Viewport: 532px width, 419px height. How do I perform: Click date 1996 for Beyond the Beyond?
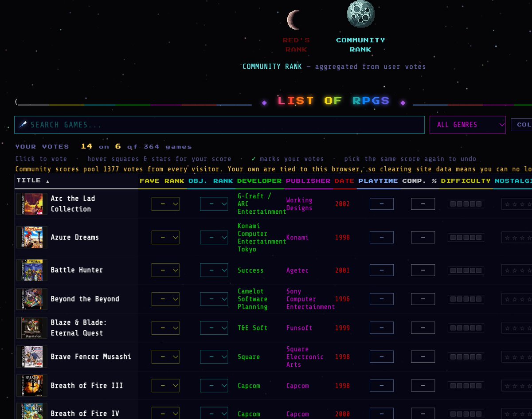click(x=342, y=299)
